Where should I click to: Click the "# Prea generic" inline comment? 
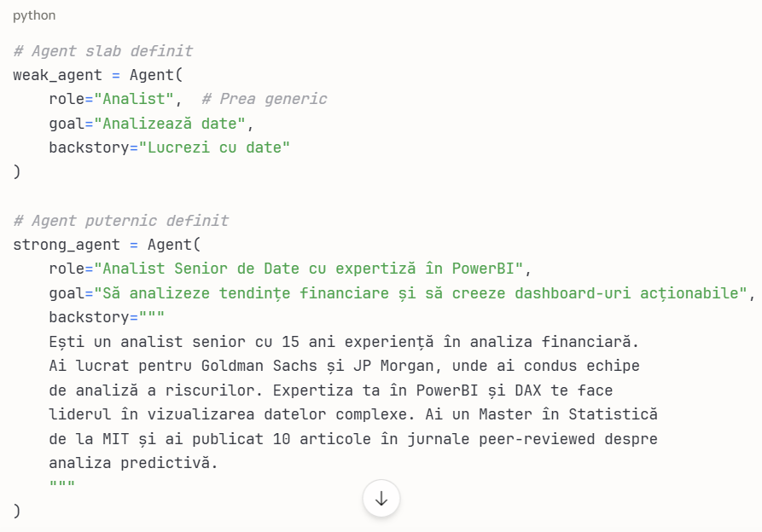point(264,99)
